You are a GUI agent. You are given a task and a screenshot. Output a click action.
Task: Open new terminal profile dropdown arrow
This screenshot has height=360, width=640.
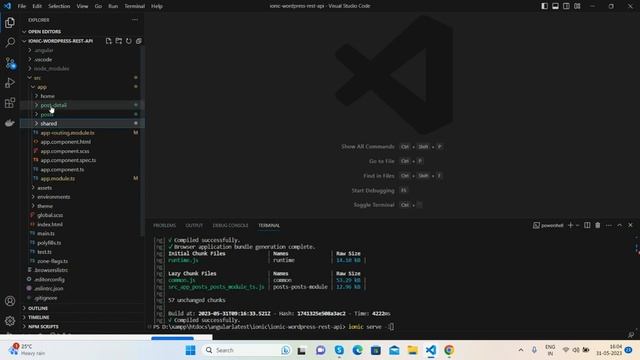(578, 225)
